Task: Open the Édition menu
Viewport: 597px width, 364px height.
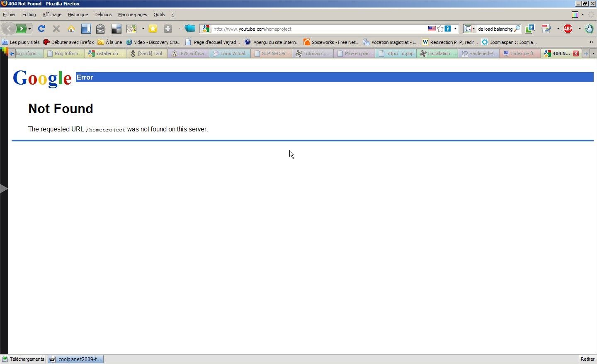Action: point(29,15)
